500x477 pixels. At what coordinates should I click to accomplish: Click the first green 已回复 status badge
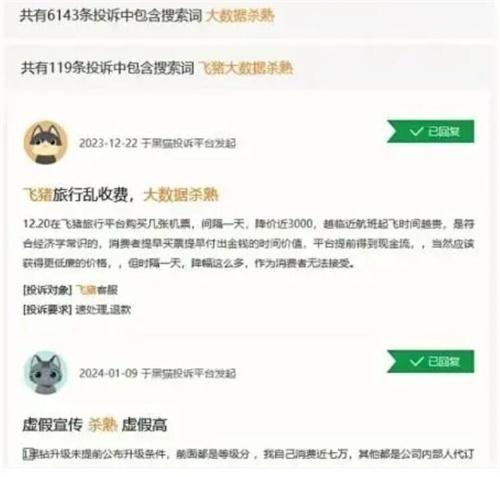tap(430, 131)
